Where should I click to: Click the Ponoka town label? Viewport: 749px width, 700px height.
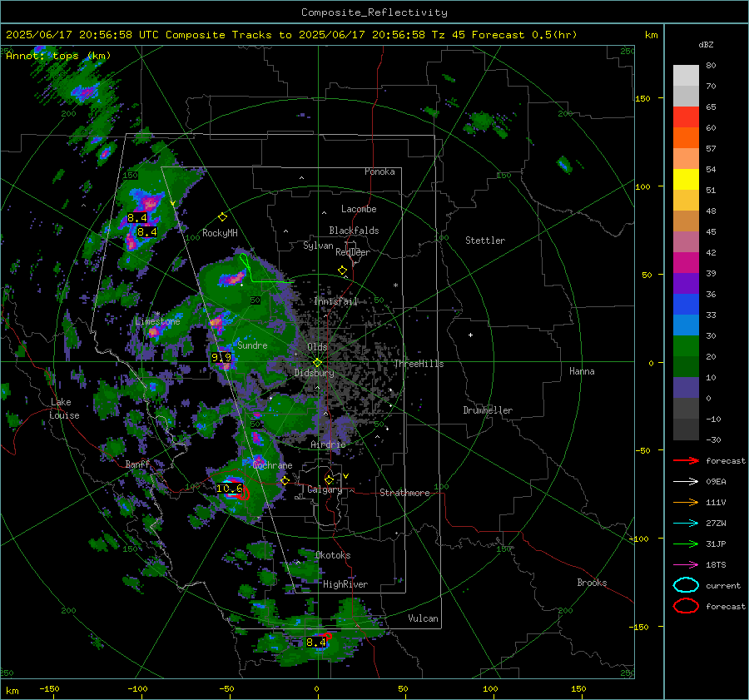pos(379,171)
